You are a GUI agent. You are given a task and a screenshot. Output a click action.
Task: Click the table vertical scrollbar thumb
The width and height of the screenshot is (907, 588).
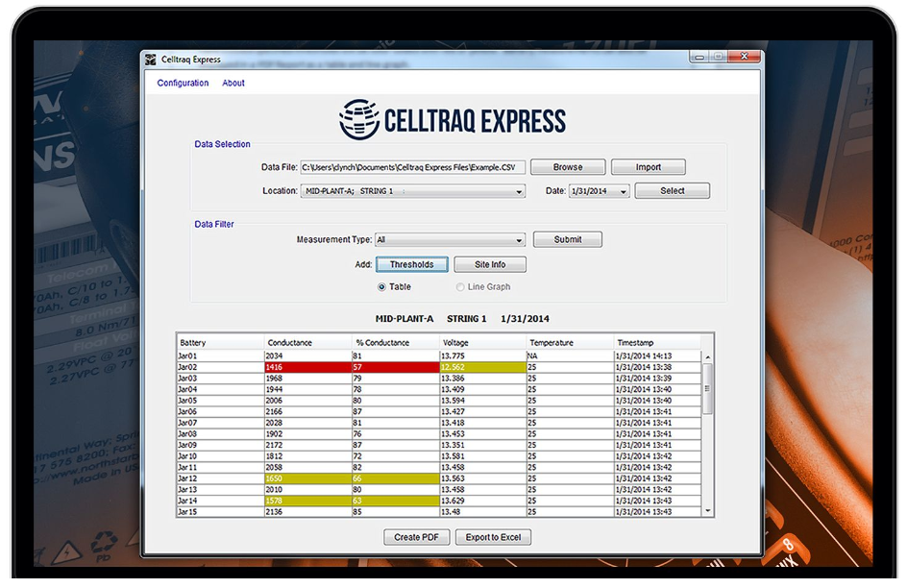(x=707, y=388)
